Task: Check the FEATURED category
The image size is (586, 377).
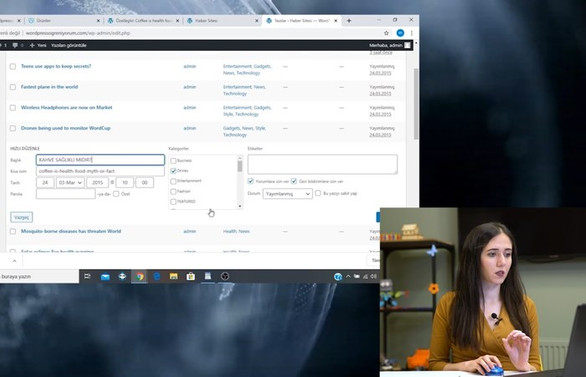Action: point(173,202)
